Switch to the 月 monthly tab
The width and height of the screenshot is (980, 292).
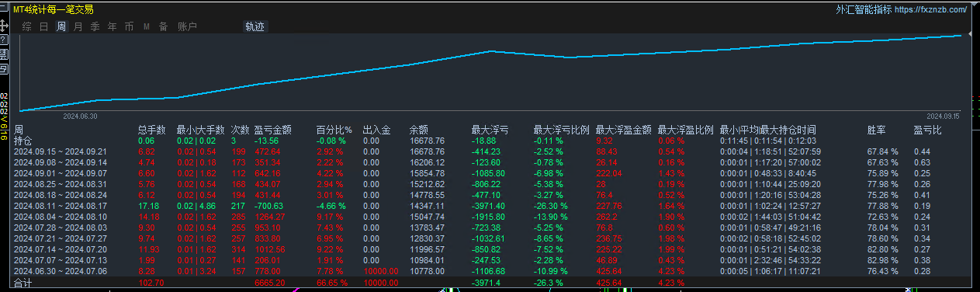(x=78, y=26)
